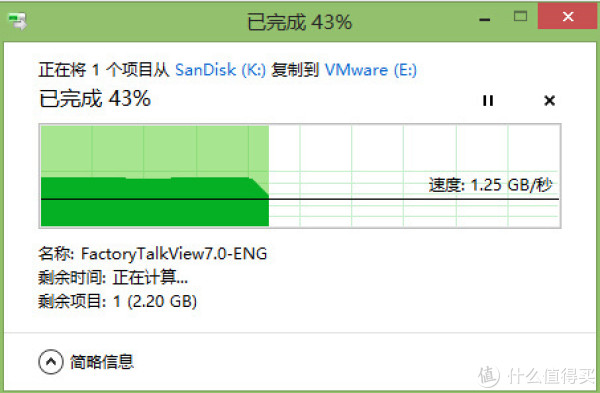Viewport: 600px width, 393px height.
Task: Open the VMware (E:) destination link
Action: click(x=371, y=70)
